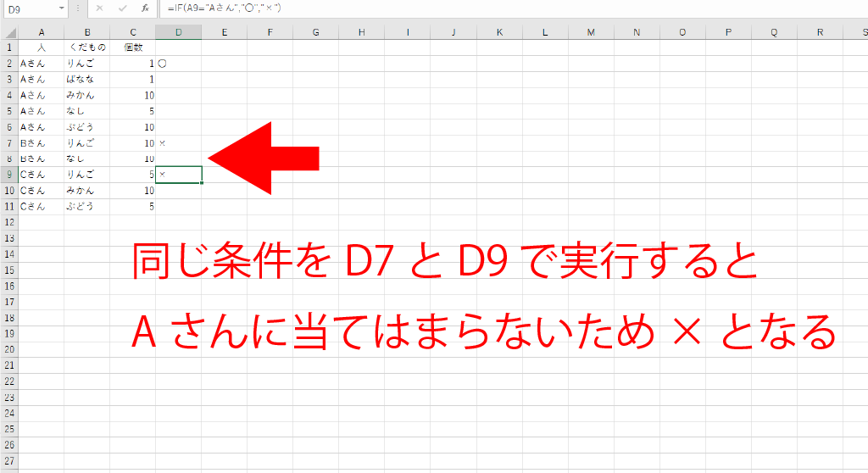868x473 pixels.
Task: Click cell D2 containing the circle mark
Action: click(x=179, y=64)
